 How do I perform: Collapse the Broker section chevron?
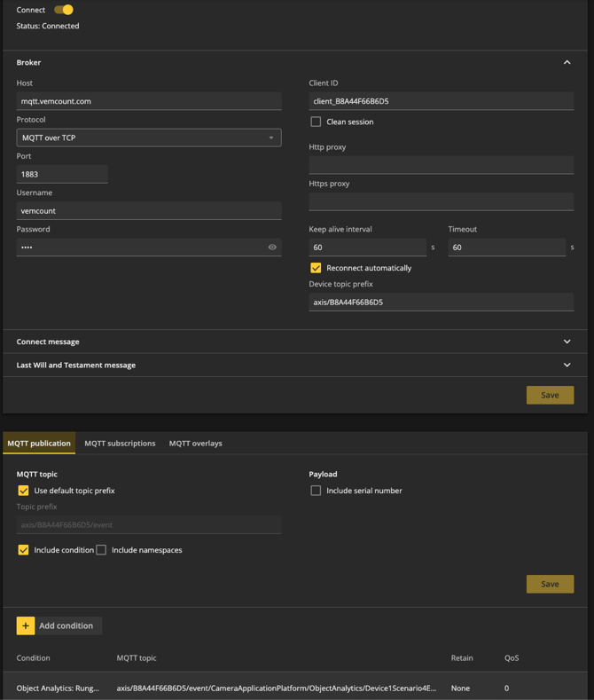[x=567, y=62]
